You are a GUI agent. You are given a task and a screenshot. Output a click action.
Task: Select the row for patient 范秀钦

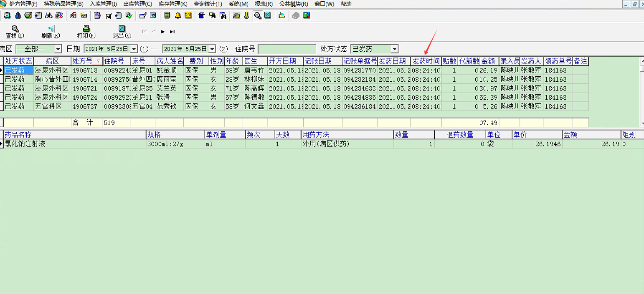point(296,106)
